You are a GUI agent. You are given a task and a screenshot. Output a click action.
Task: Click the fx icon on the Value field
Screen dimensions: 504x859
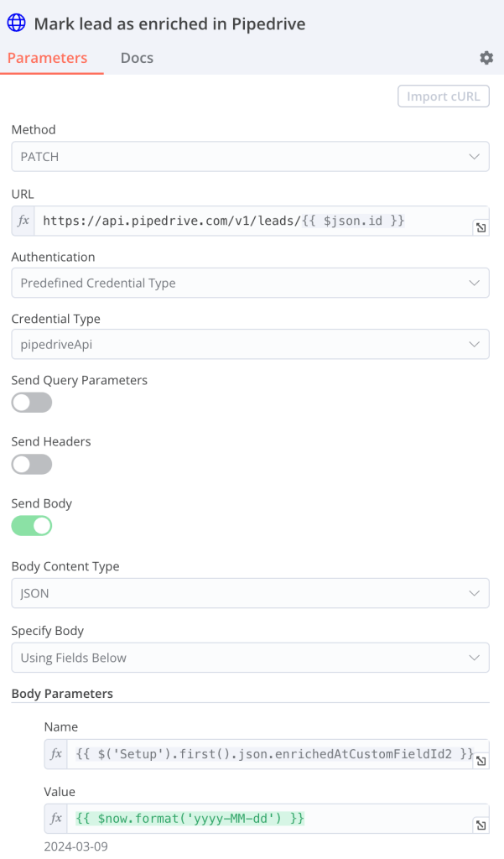click(55, 818)
